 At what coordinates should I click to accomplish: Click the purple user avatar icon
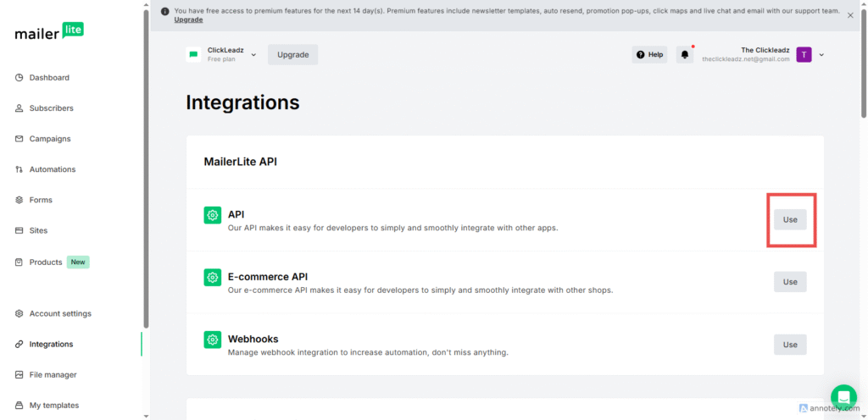point(804,55)
